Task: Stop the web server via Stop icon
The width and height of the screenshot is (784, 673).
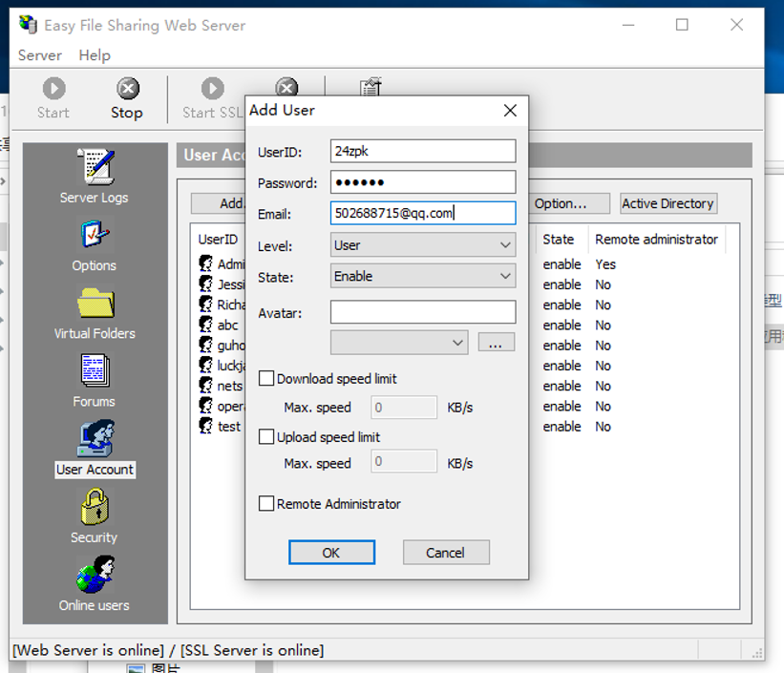Action: (128, 89)
